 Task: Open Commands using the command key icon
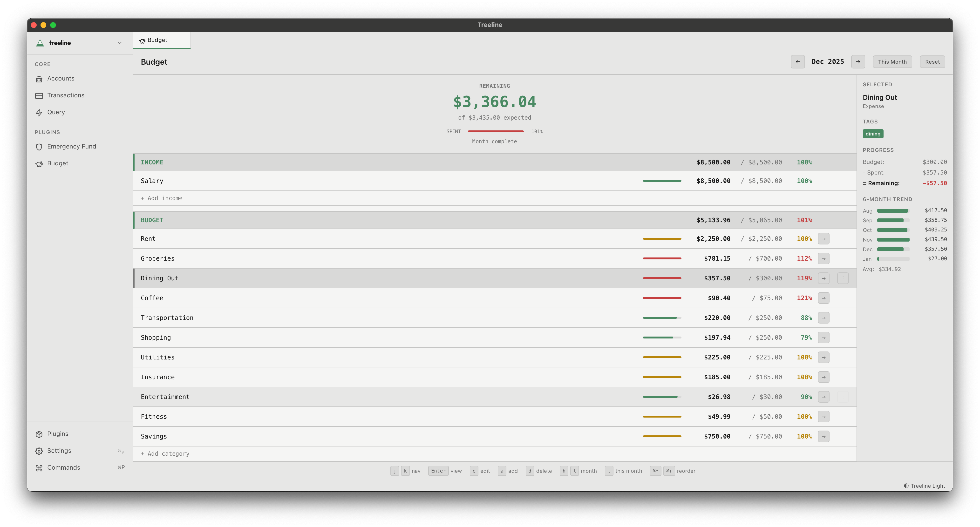[40, 468]
